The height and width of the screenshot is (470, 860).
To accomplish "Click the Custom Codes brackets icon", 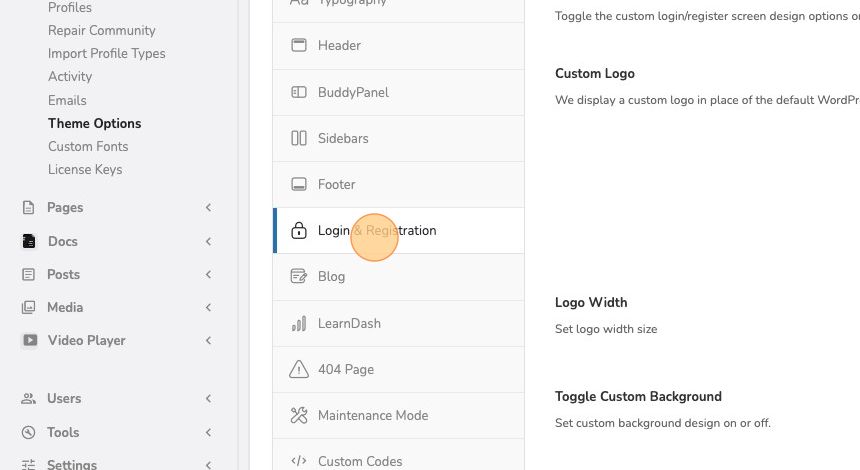I will (x=299, y=461).
